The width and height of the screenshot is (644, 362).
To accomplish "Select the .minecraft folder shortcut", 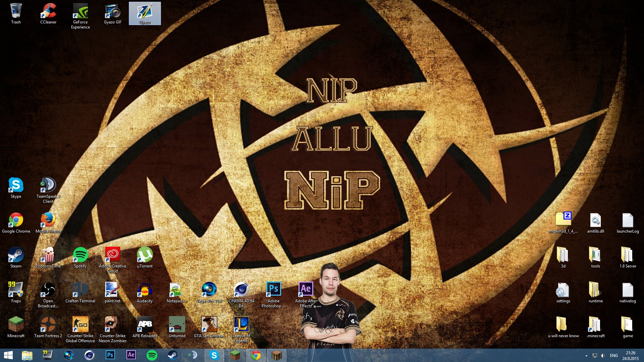I will coord(596,327).
